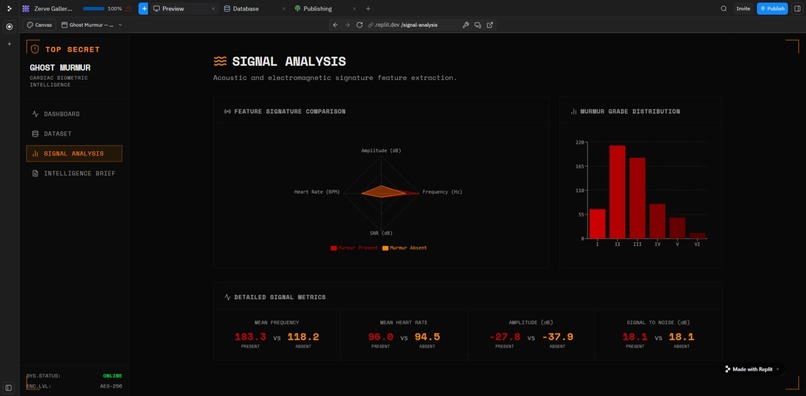Click the Invite button

coord(743,9)
